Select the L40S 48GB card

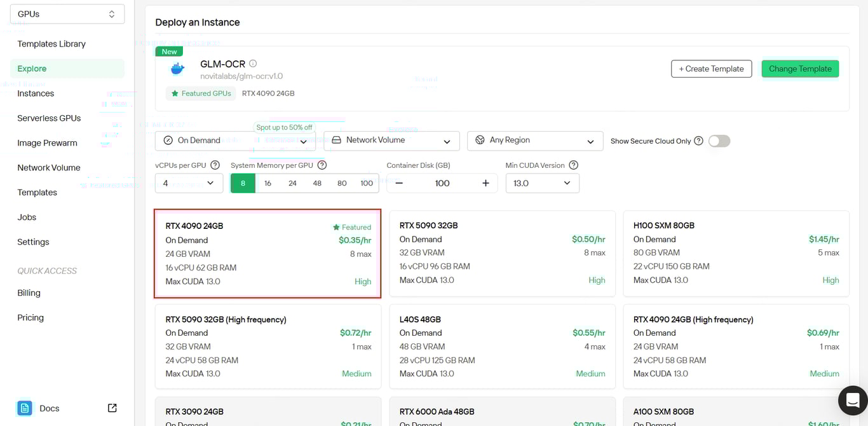point(502,347)
